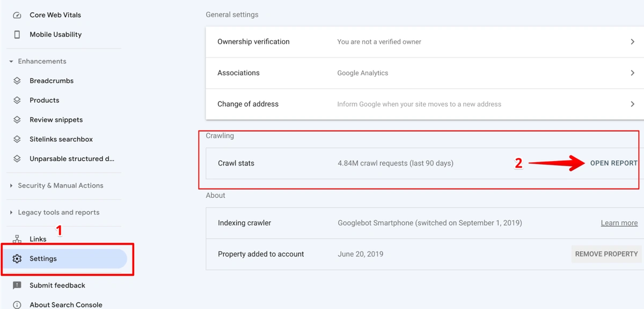
Task: Open Ownership verification chevron arrow
Action: point(632,41)
